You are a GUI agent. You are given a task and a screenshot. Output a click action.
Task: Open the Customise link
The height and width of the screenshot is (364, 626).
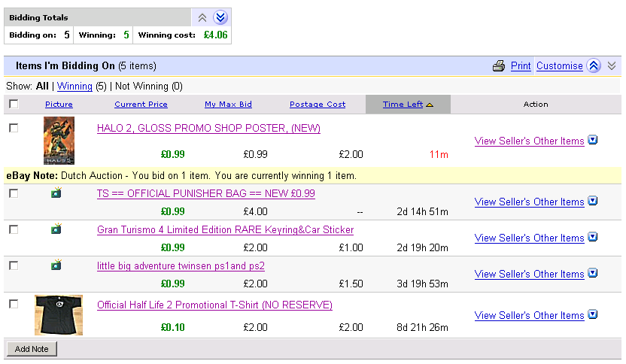click(559, 66)
